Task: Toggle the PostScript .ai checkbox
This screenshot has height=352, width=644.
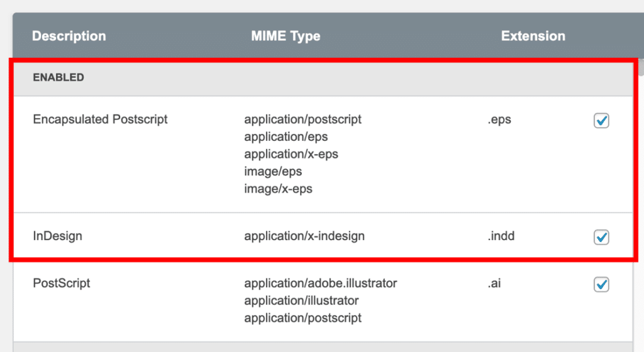Action: (x=601, y=284)
